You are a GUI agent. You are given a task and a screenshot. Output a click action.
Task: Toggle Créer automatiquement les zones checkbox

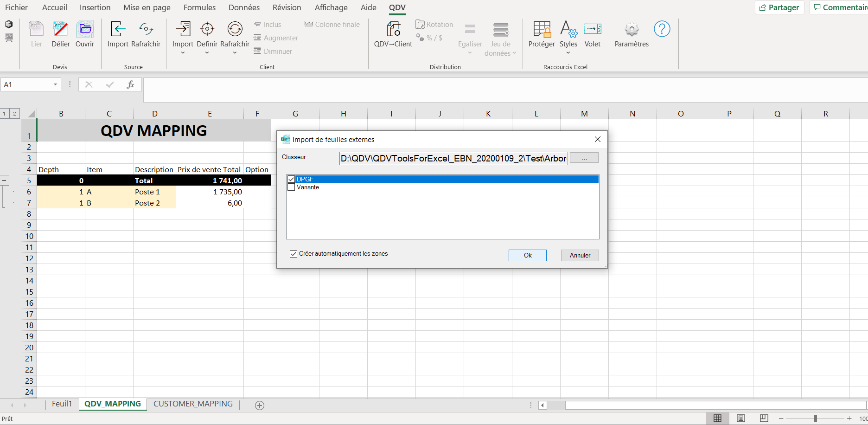tap(294, 254)
